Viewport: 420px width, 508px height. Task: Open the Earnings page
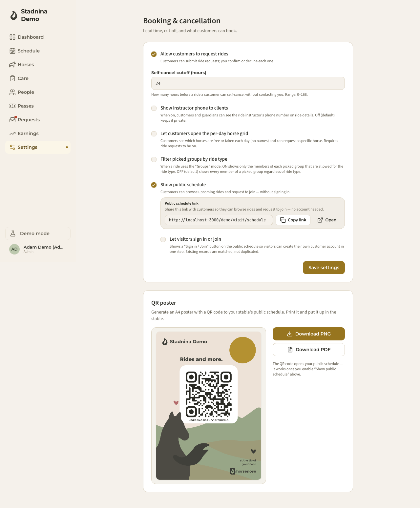38,133
